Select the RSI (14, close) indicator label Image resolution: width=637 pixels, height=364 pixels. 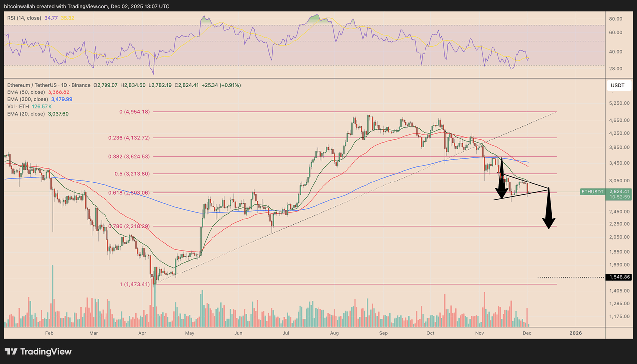pos(23,17)
